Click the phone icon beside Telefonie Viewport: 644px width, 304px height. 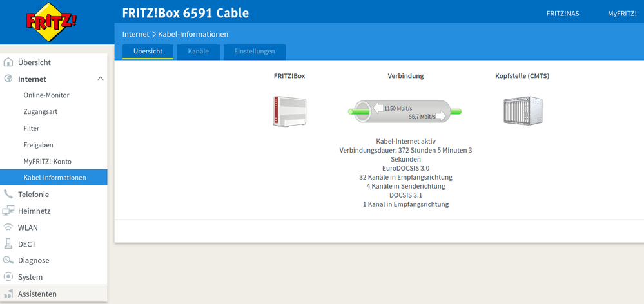point(8,194)
